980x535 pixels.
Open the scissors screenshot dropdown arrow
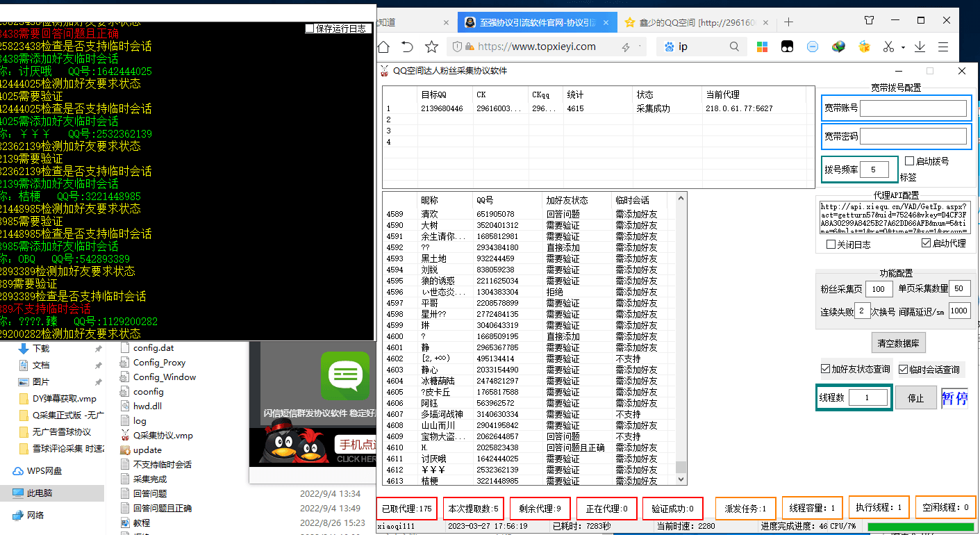(903, 48)
